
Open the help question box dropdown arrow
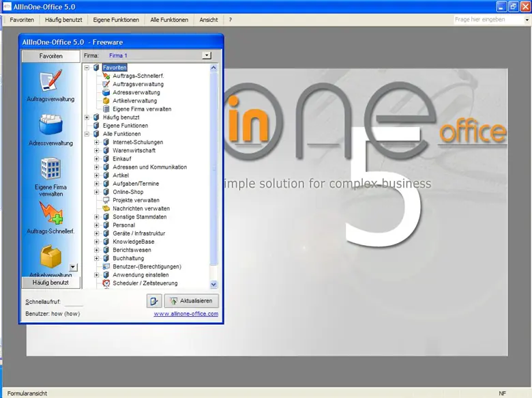[x=527, y=20]
